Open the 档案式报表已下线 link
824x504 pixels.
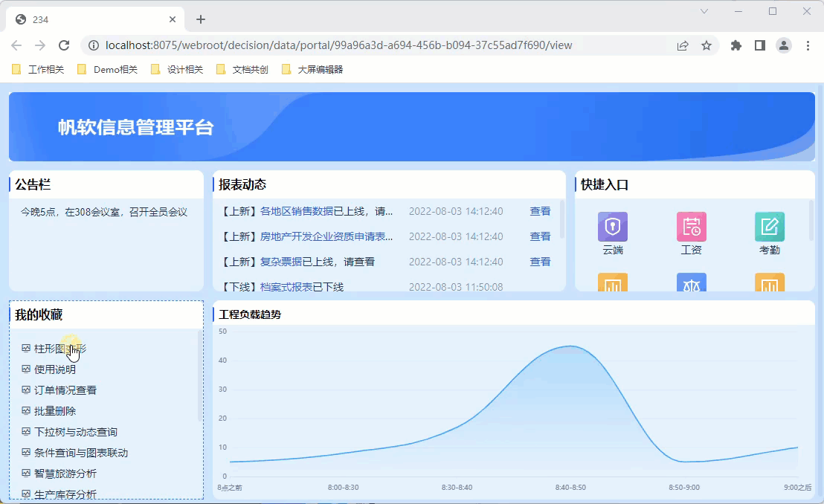[x=302, y=287]
